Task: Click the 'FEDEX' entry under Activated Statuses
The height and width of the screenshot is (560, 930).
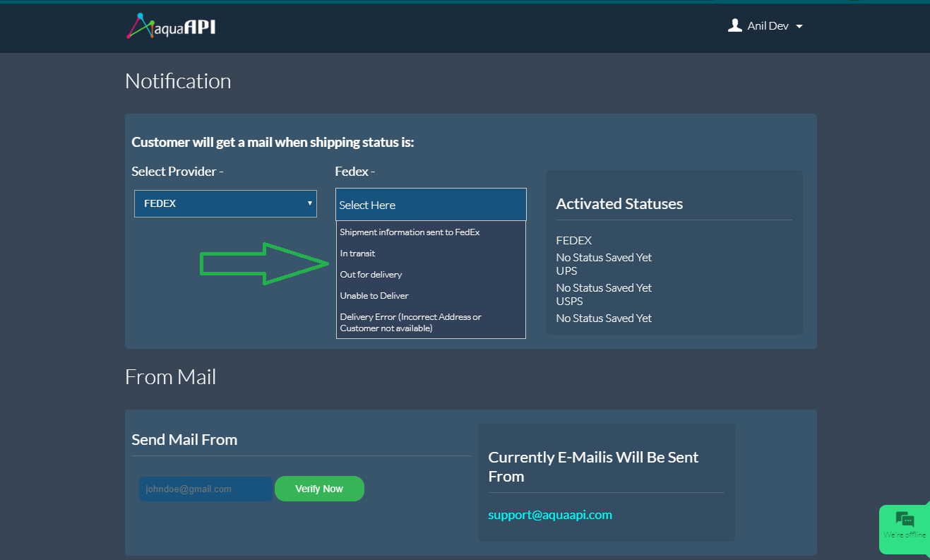Action: click(574, 241)
